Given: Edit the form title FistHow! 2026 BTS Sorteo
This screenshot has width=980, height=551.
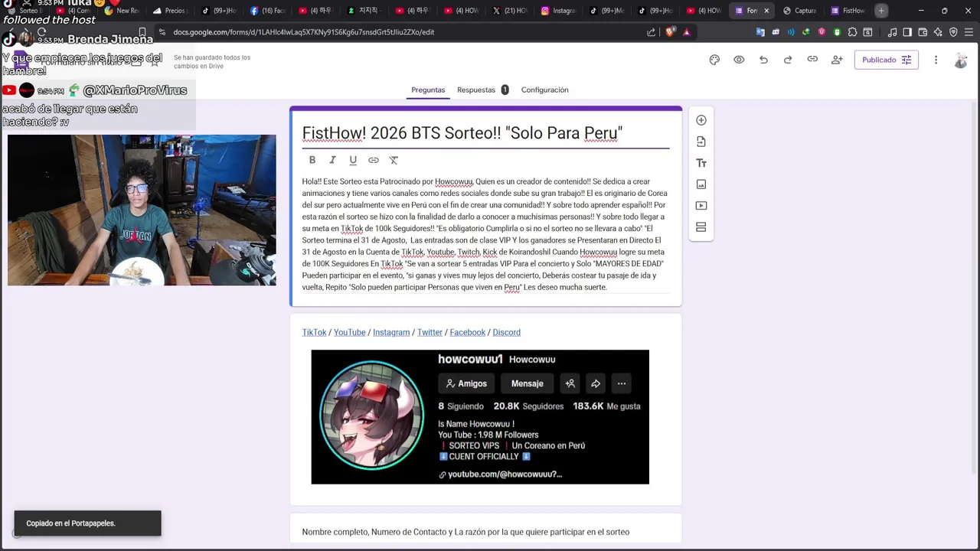Looking at the screenshot, I should tap(462, 133).
